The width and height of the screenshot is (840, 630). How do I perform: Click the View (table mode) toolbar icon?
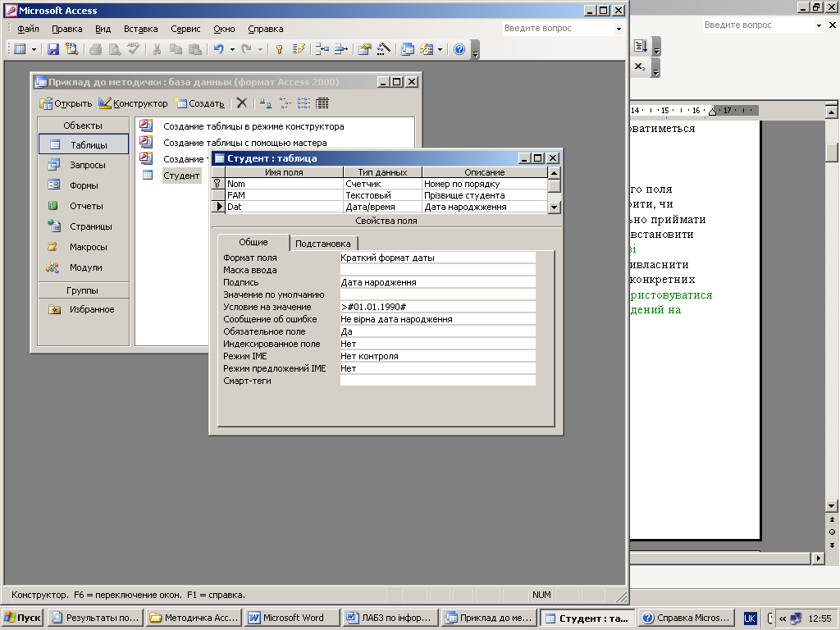coord(20,49)
